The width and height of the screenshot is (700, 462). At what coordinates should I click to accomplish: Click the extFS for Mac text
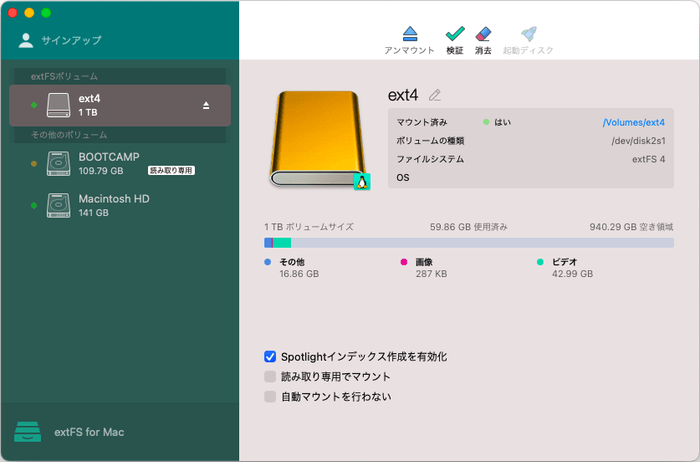(89, 432)
